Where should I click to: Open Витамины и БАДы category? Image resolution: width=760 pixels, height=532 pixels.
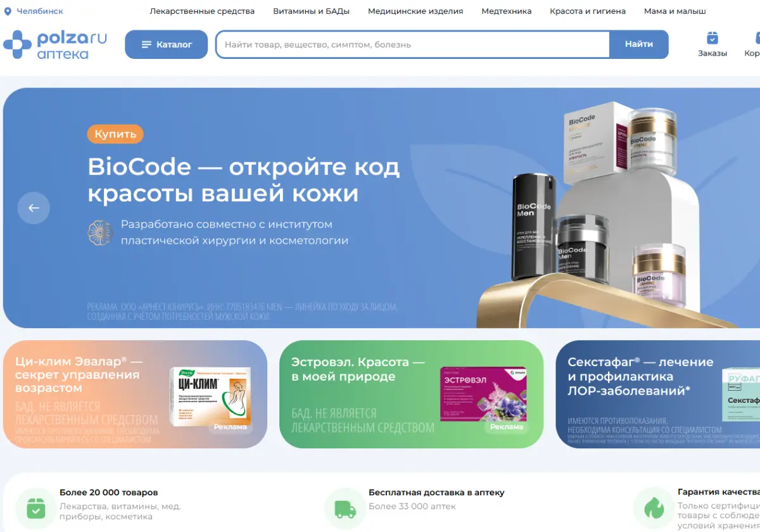(x=311, y=11)
